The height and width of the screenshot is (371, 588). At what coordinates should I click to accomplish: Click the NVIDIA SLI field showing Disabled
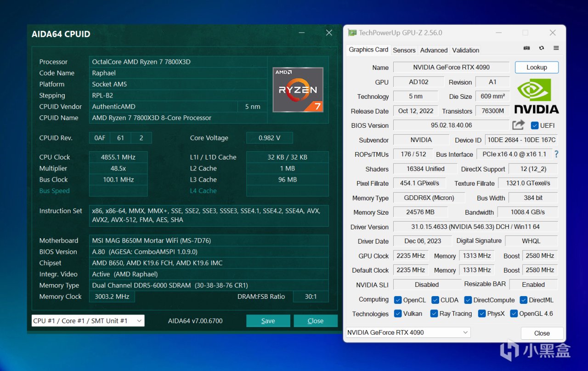pos(427,285)
